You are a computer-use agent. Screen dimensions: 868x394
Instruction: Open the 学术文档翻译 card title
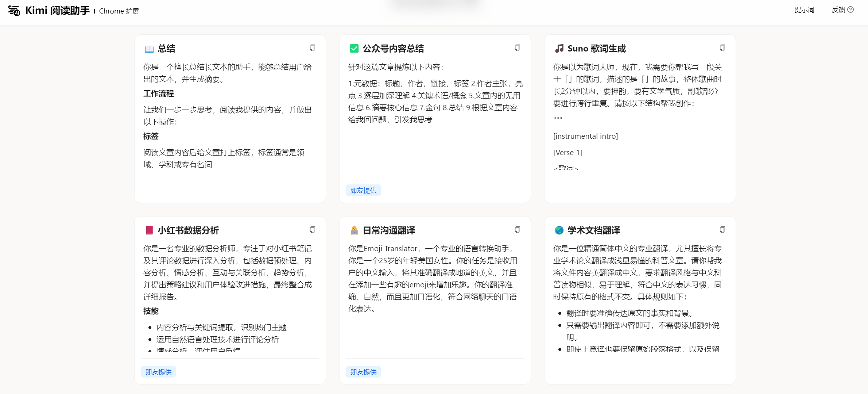tap(594, 230)
